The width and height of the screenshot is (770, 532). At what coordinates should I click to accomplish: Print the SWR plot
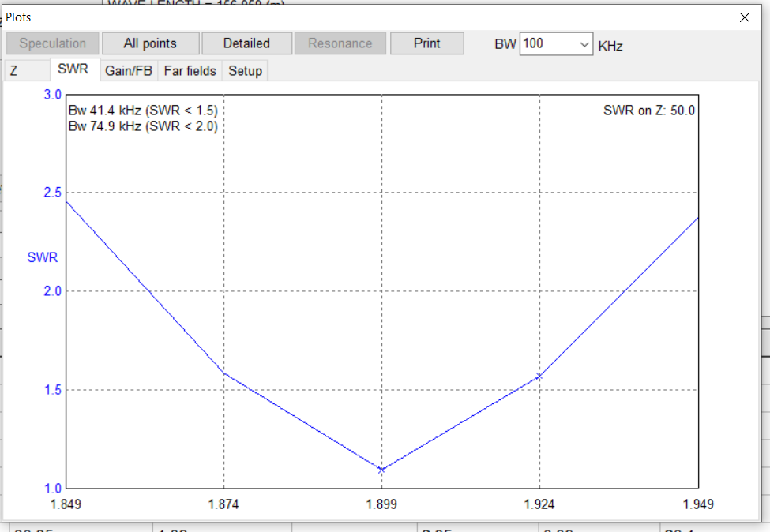click(x=426, y=43)
